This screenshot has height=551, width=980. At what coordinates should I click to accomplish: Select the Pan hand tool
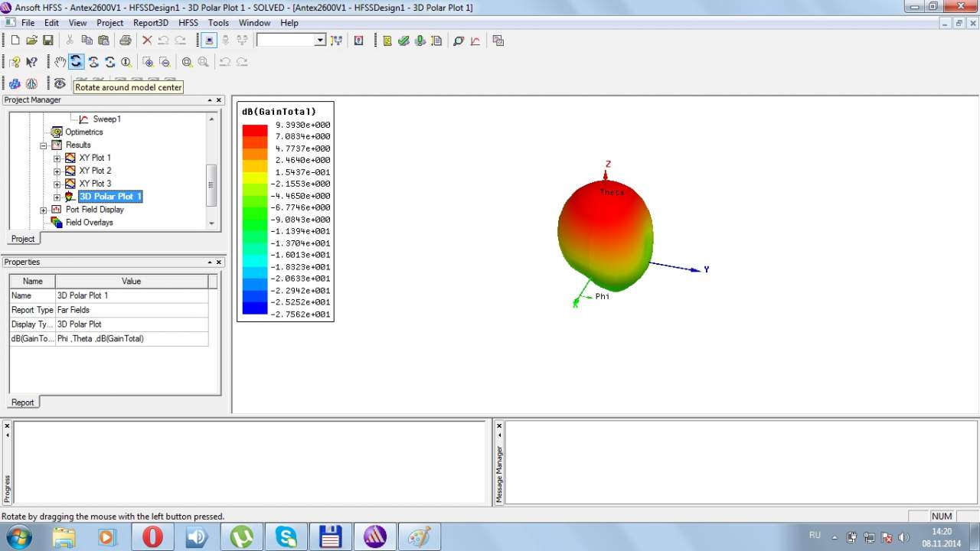[60, 62]
